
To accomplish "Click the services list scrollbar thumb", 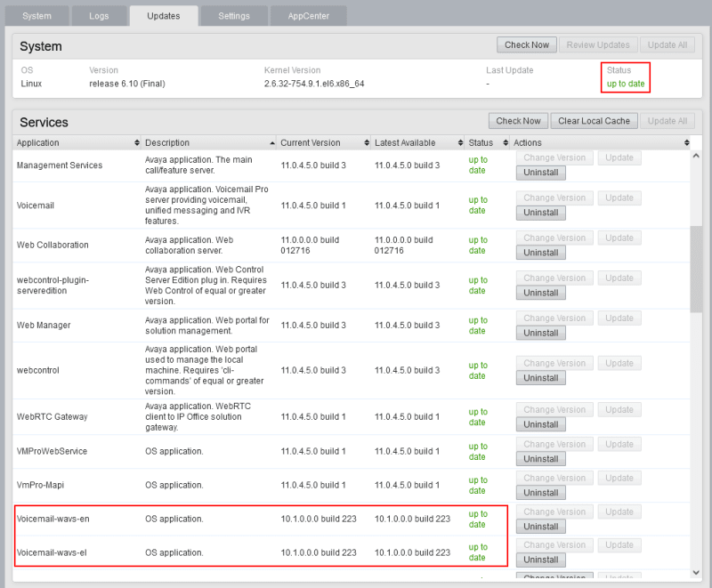I will tap(696, 269).
